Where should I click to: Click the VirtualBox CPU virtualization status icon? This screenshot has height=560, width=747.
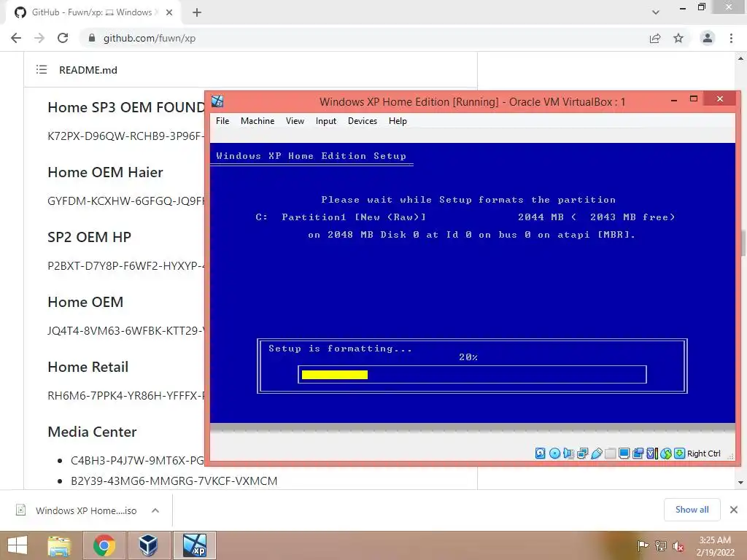tap(651, 454)
